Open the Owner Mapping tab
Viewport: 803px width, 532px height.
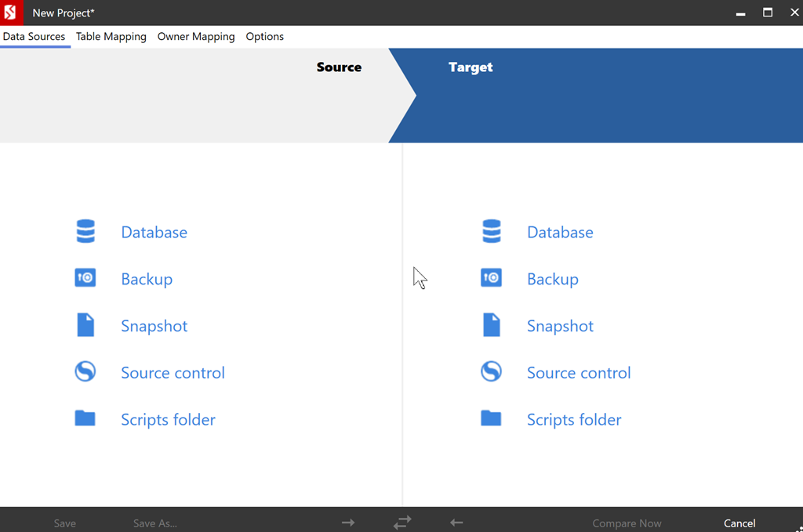196,37
